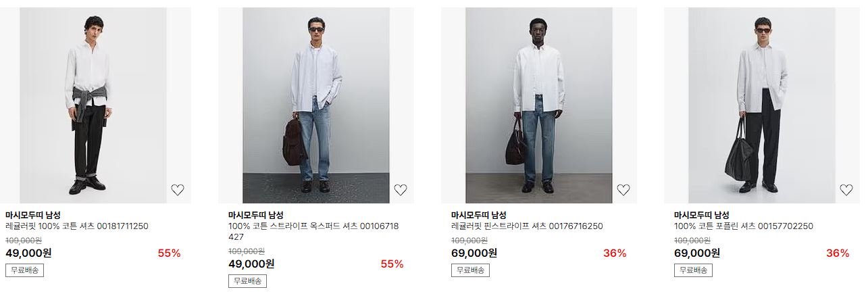
Task: Open photo of man in sunglasses holding brown backpack
Action: tap(316, 105)
